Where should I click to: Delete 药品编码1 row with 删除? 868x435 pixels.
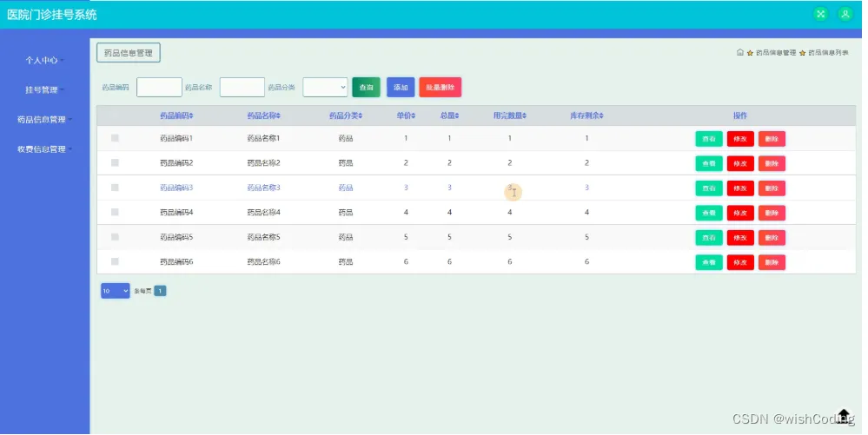[x=772, y=139]
